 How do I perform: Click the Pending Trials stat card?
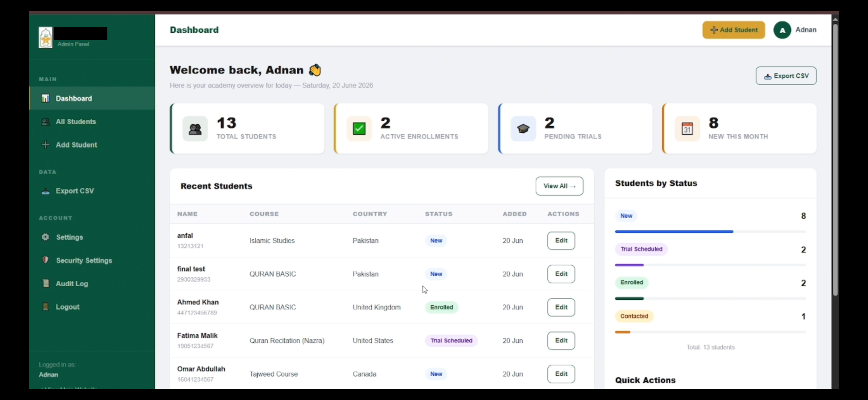575,129
